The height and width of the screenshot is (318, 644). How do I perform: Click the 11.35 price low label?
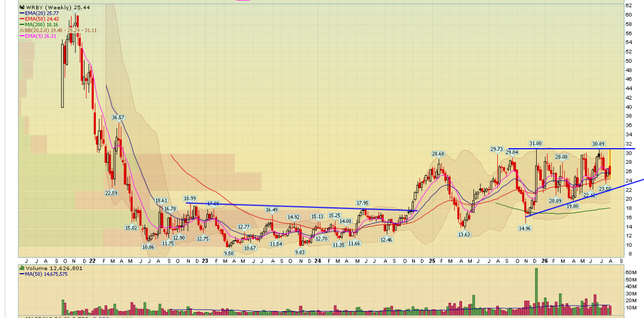(x=339, y=245)
